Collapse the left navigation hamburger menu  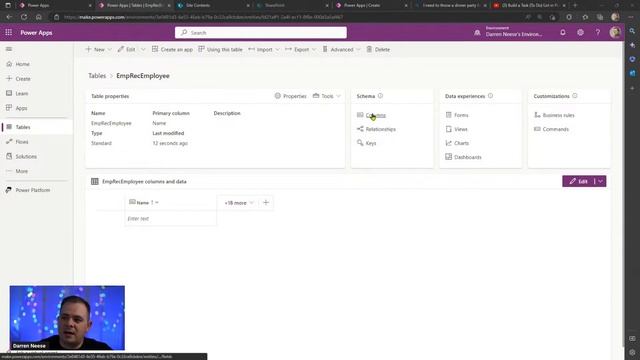pyautogui.click(x=9, y=49)
